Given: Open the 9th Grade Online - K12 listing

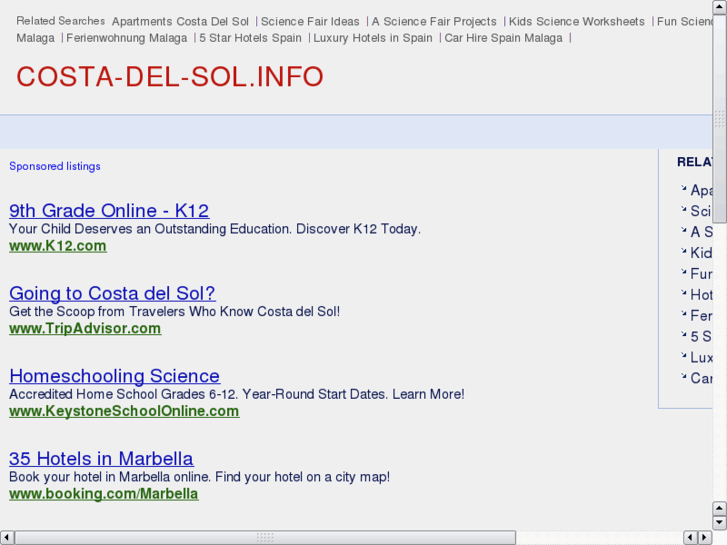Looking at the screenshot, I should point(109,211).
